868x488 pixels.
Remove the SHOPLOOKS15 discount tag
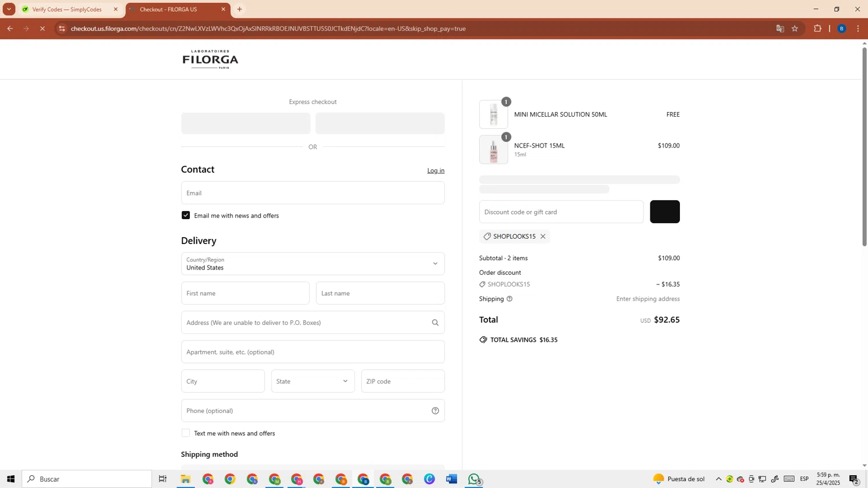point(543,236)
